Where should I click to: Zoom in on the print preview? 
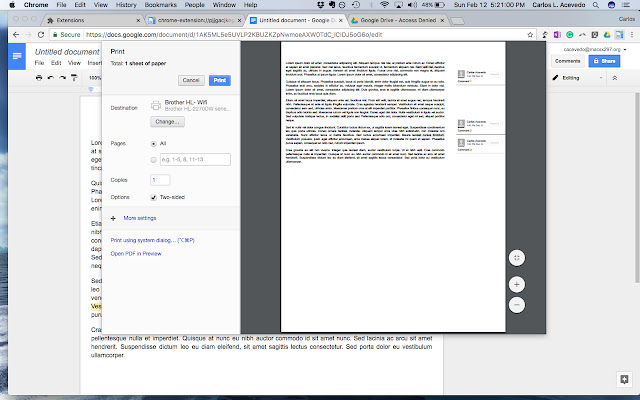click(x=517, y=284)
